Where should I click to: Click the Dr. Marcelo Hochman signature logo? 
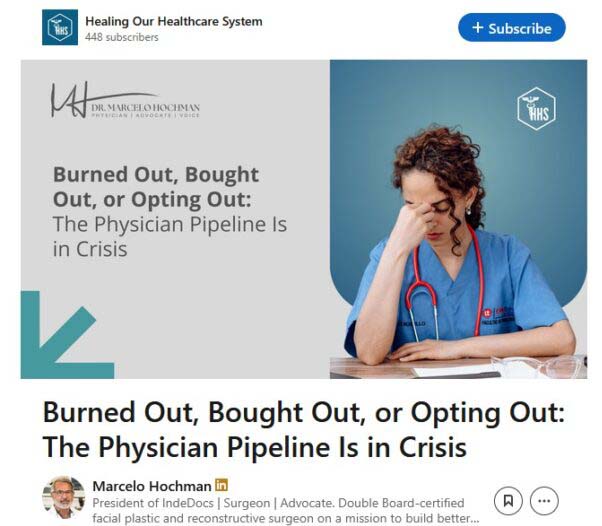[x=125, y=100]
